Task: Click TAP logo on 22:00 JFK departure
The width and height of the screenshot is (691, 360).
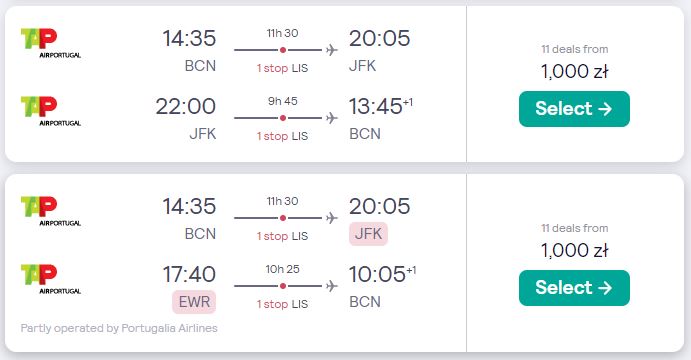Action: (51, 111)
